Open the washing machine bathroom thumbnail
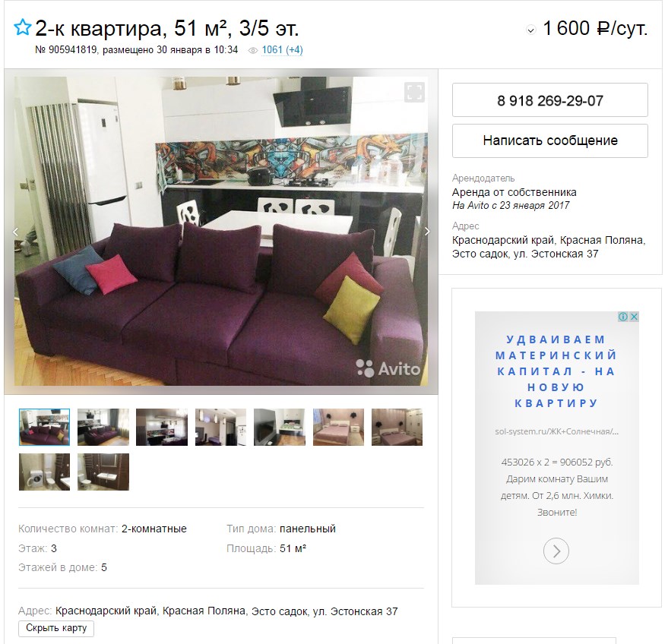The width and height of the screenshot is (668, 644). [x=44, y=472]
